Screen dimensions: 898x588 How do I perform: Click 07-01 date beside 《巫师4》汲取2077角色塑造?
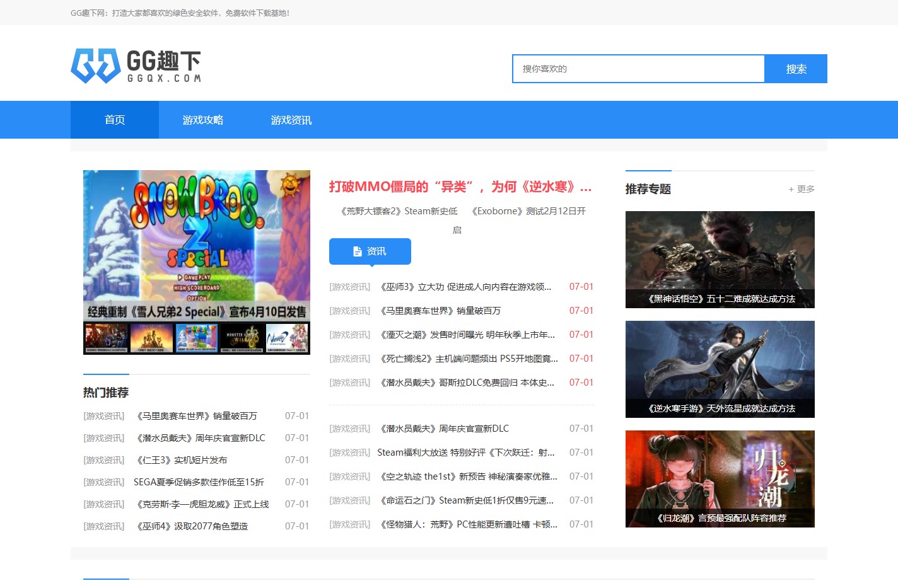pos(297,526)
